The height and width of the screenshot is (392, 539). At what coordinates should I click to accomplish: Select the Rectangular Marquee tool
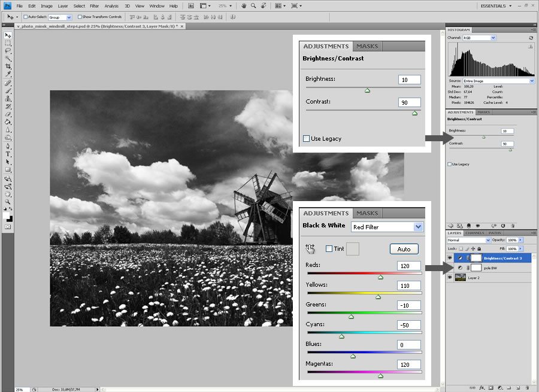click(x=8, y=43)
